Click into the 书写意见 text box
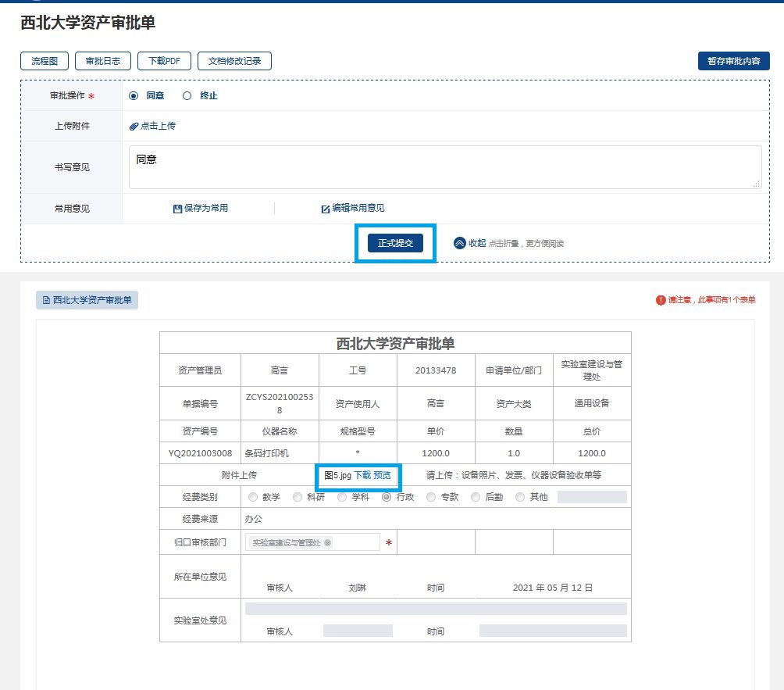The image size is (784, 690). click(x=445, y=166)
